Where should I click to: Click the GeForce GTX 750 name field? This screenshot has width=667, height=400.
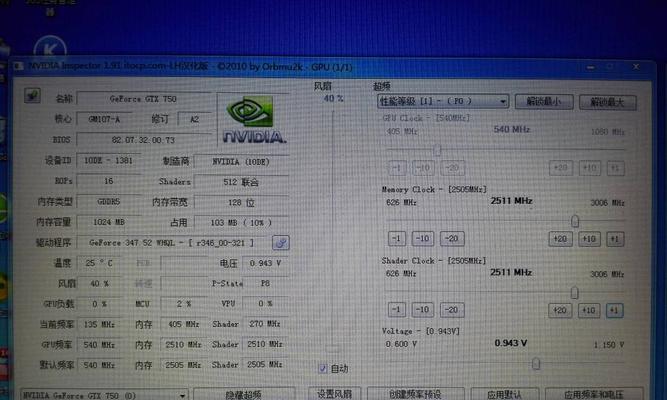click(143, 99)
